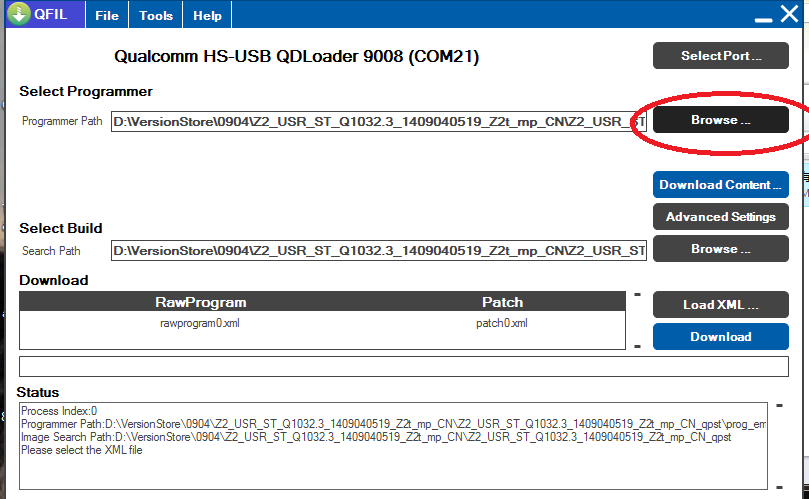
Task: Click the Patch column header
Action: (x=502, y=302)
